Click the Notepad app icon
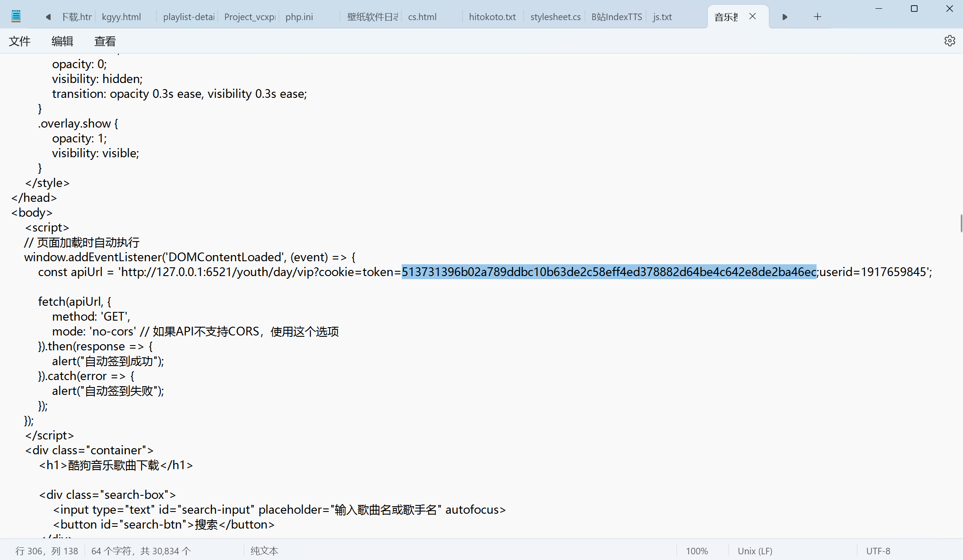 pos(16,17)
